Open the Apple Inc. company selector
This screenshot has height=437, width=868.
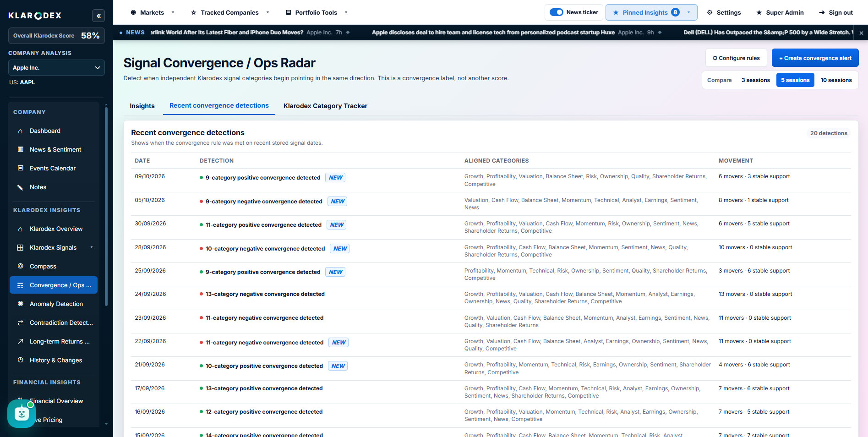pos(56,68)
